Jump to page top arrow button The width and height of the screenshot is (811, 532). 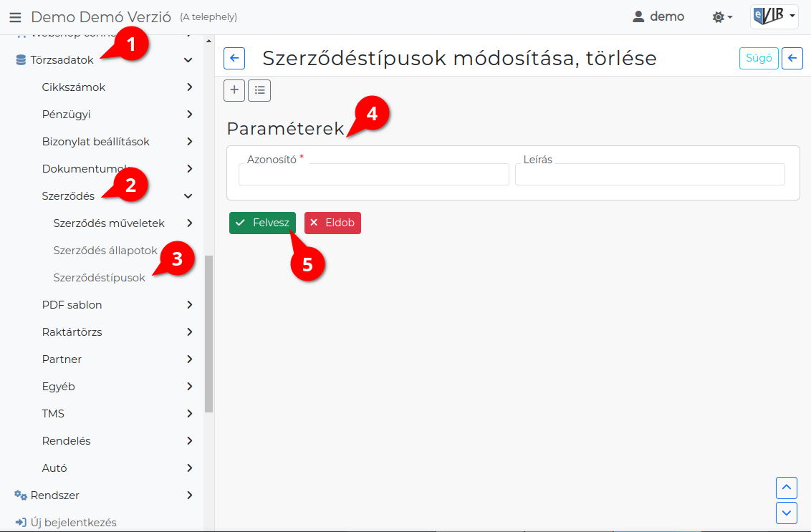787,488
